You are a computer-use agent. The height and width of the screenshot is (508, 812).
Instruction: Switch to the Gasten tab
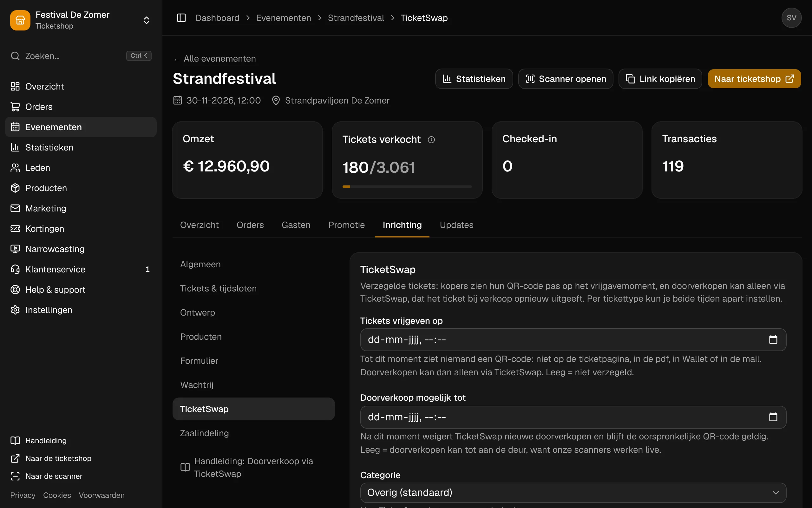(x=296, y=225)
